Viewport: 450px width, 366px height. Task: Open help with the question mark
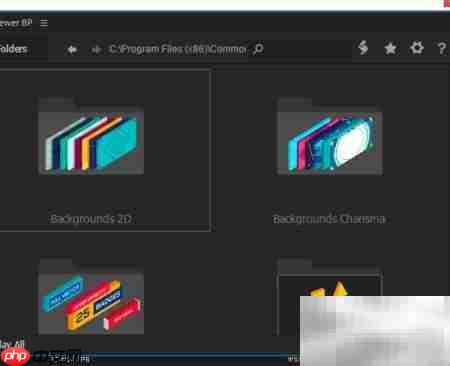(x=441, y=49)
